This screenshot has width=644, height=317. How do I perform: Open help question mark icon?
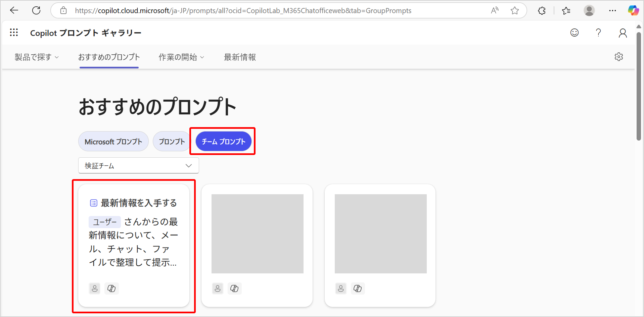(598, 33)
